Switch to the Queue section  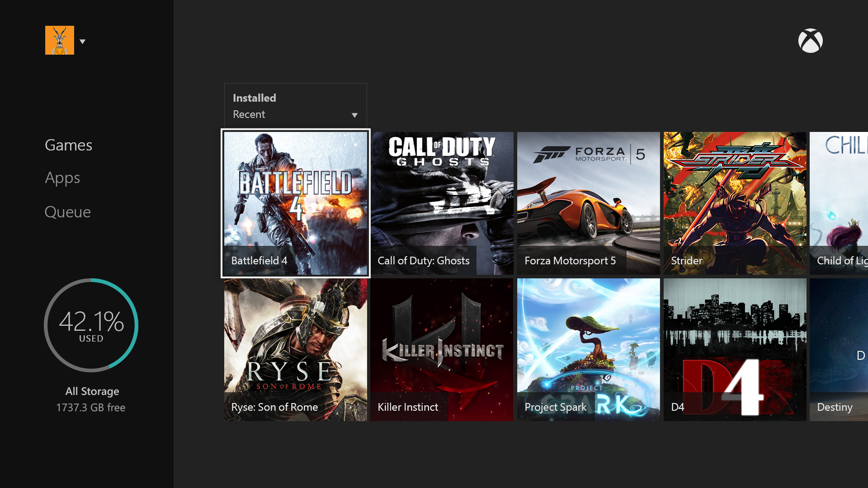pyautogui.click(x=68, y=211)
